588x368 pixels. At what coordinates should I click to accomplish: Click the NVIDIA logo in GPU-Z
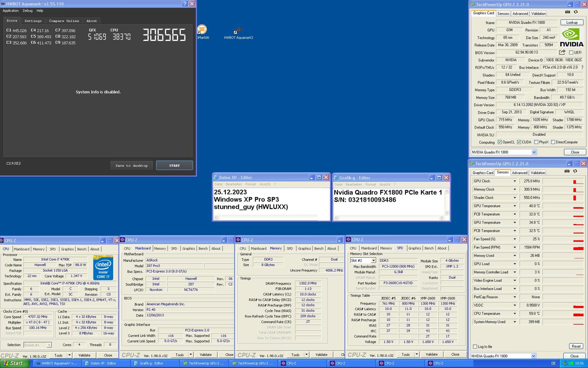tap(571, 37)
